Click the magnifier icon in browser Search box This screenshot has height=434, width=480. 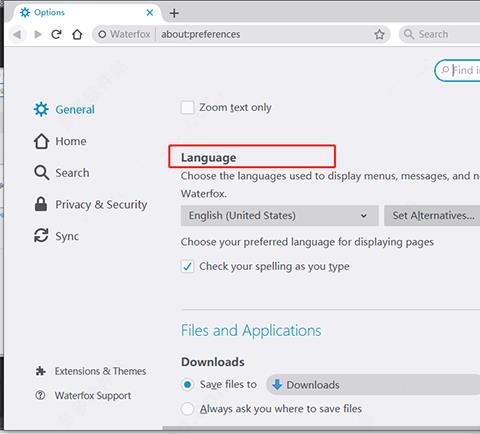409,34
